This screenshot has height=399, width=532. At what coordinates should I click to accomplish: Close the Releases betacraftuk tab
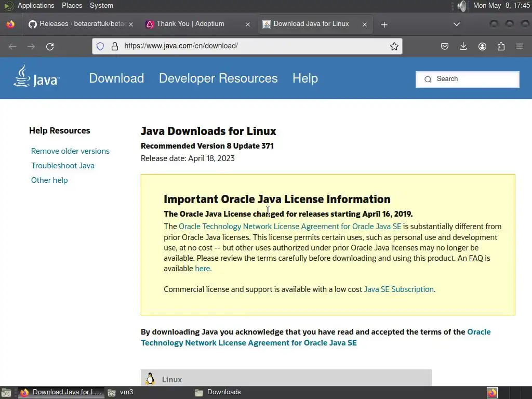click(131, 24)
